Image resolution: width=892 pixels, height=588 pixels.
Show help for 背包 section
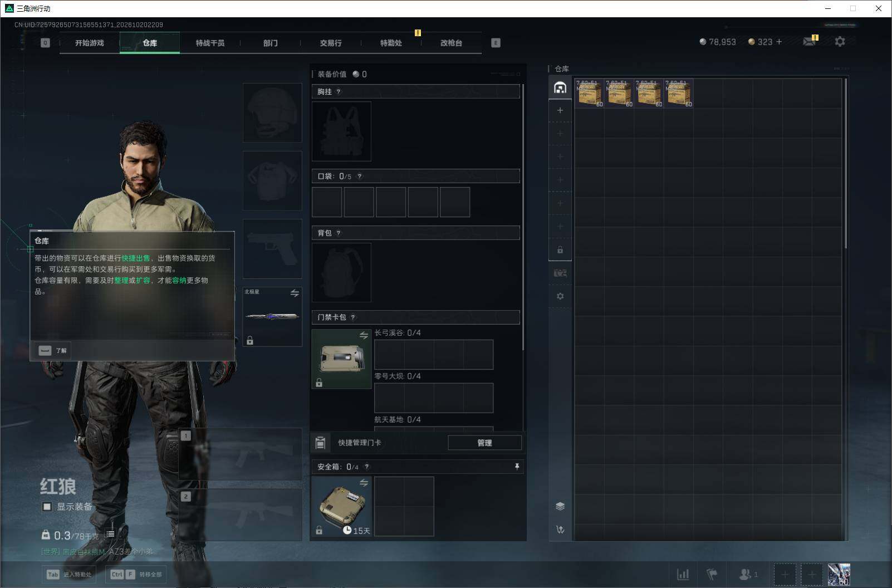point(339,233)
